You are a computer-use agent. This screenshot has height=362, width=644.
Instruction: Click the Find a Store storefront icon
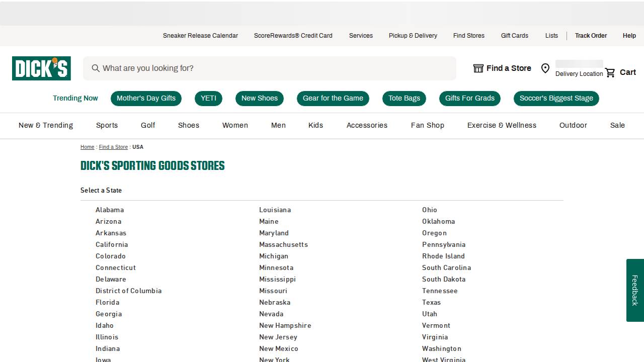click(478, 68)
